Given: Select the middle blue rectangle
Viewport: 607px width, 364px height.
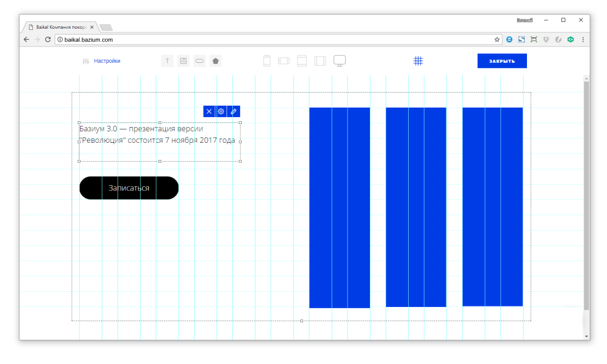Looking at the screenshot, I should 416,207.
